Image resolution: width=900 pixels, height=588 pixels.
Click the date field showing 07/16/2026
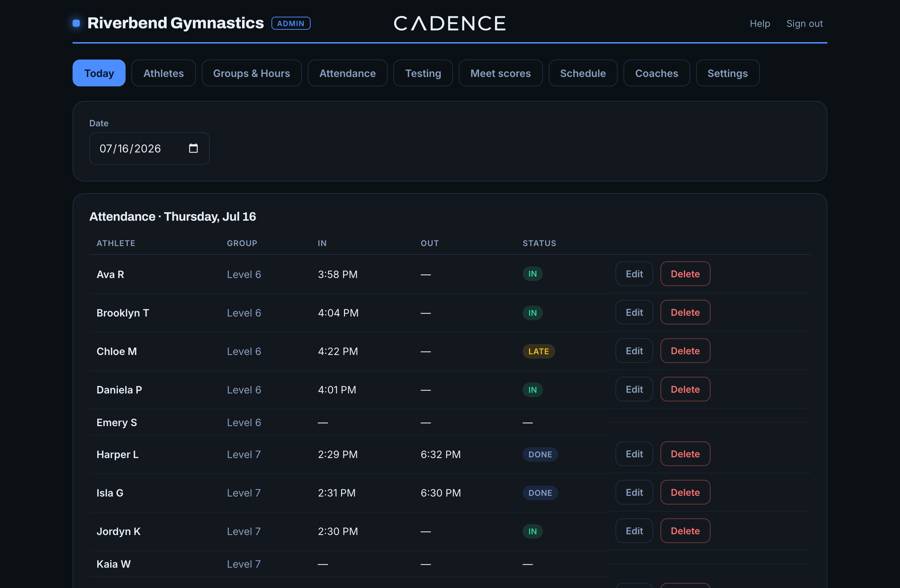[150, 148]
